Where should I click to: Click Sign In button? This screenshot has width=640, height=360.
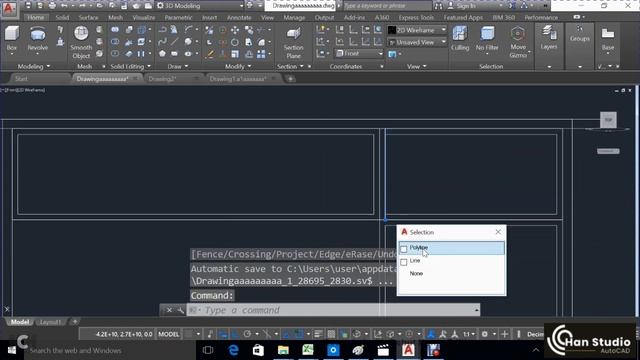pyautogui.click(x=463, y=6)
